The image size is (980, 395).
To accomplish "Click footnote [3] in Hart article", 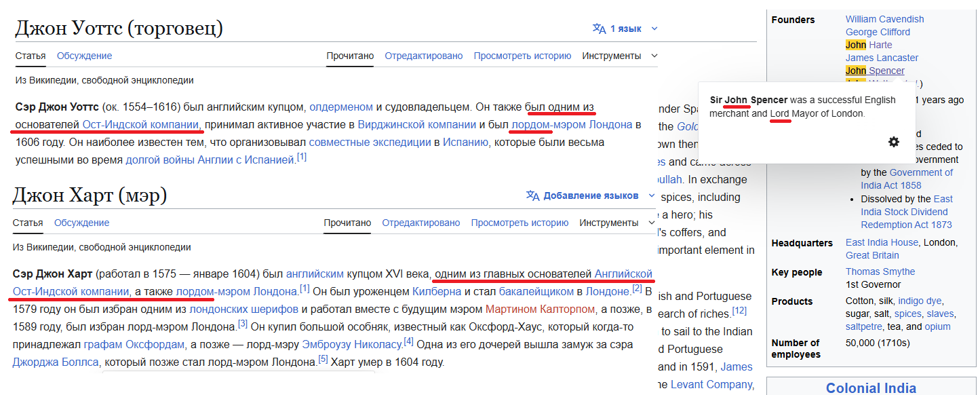I will coord(243,324).
